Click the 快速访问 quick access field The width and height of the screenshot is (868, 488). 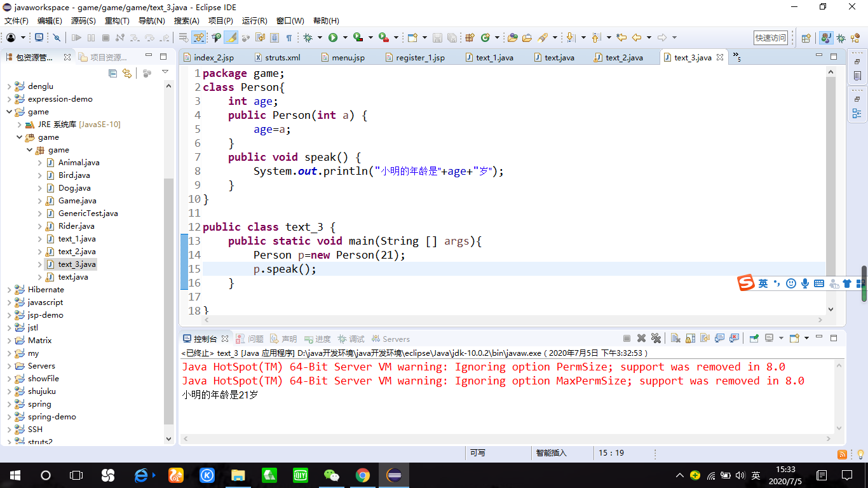click(771, 37)
